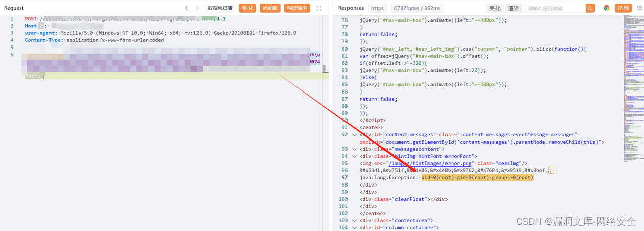
Task: Click the 数据包扫描 button
Action: (x=220, y=8)
